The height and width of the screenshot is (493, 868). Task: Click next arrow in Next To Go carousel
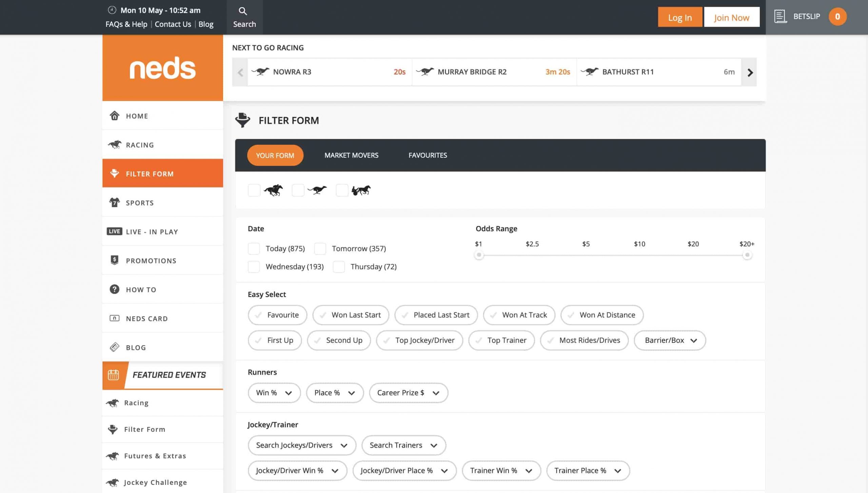tap(750, 72)
